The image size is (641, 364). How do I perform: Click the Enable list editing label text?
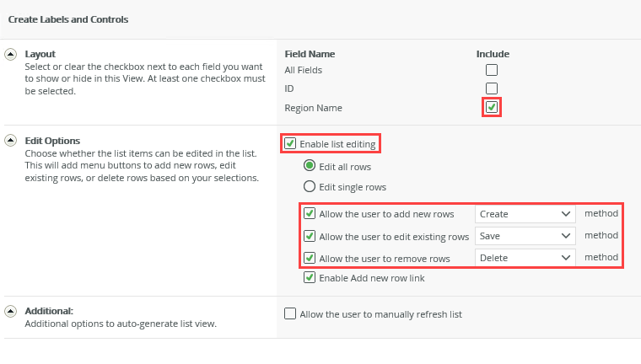(337, 144)
